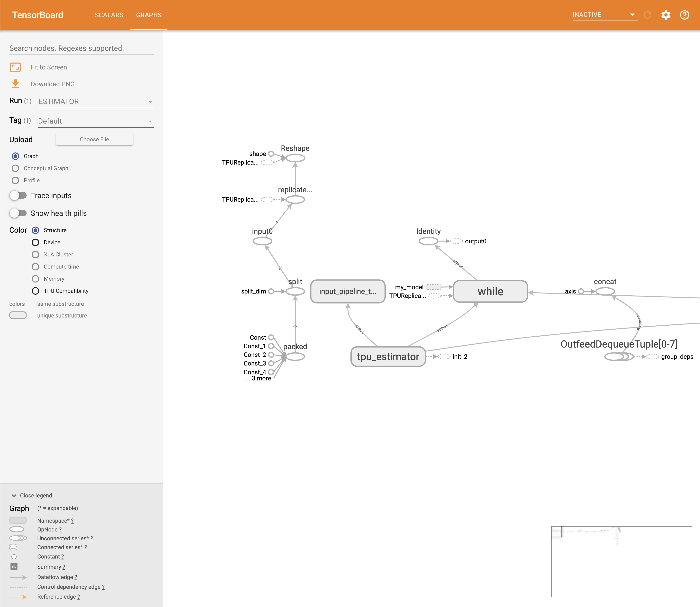Collapse the legend with Close legend chevron
This screenshot has width=700, height=607.
tap(14, 496)
